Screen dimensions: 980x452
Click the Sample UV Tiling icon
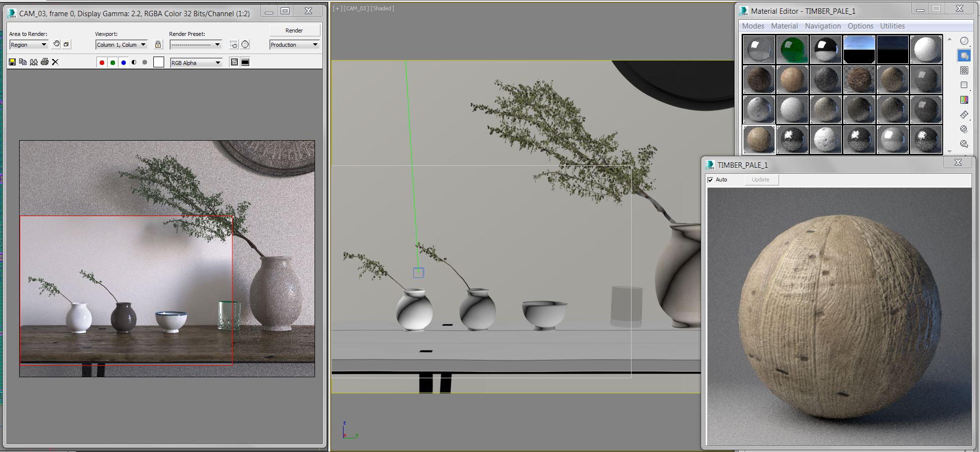[x=964, y=84]
